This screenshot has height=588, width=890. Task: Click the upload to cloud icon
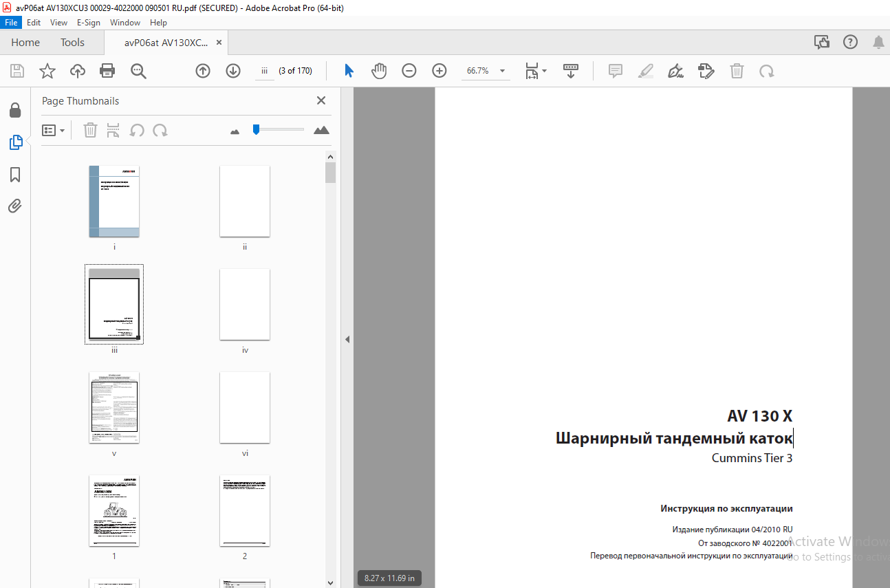point(78,71)
